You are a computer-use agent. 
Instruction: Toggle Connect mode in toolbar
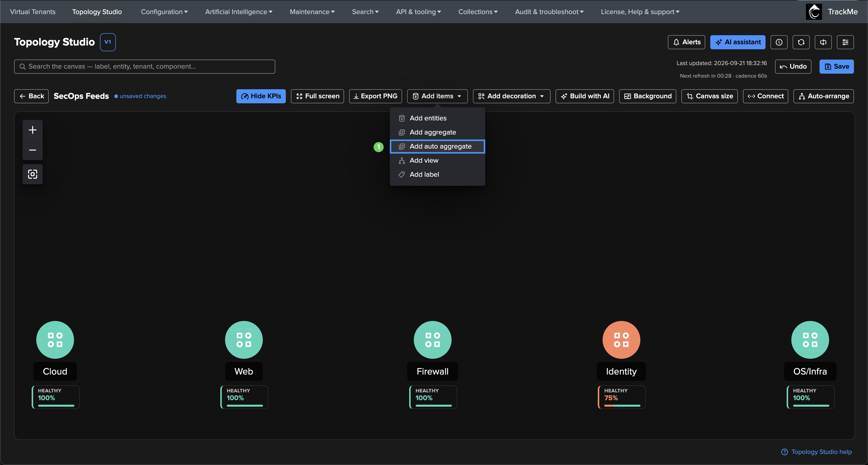pyautogui.click(x=765, y=96)
